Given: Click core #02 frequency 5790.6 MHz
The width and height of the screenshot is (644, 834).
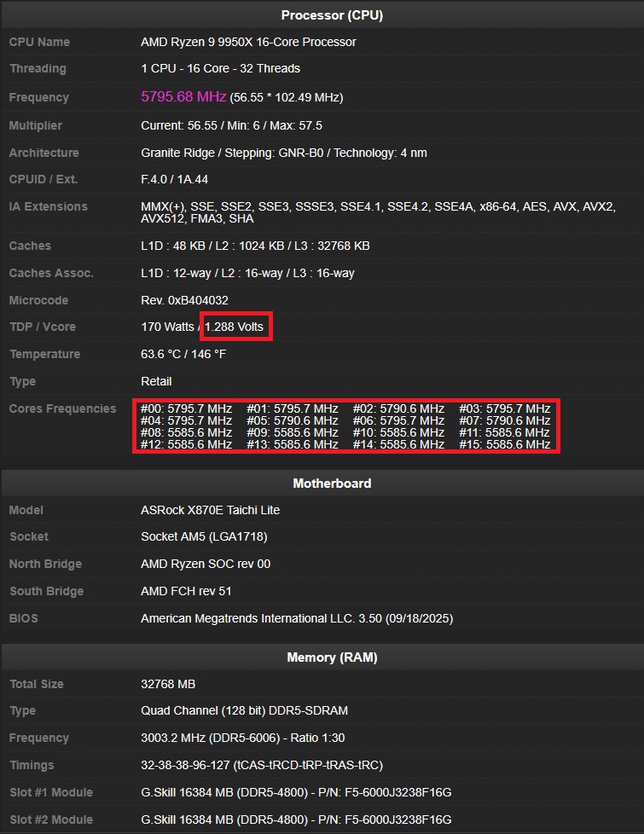Looking at the screenshot, I should [x=398, y=409].
